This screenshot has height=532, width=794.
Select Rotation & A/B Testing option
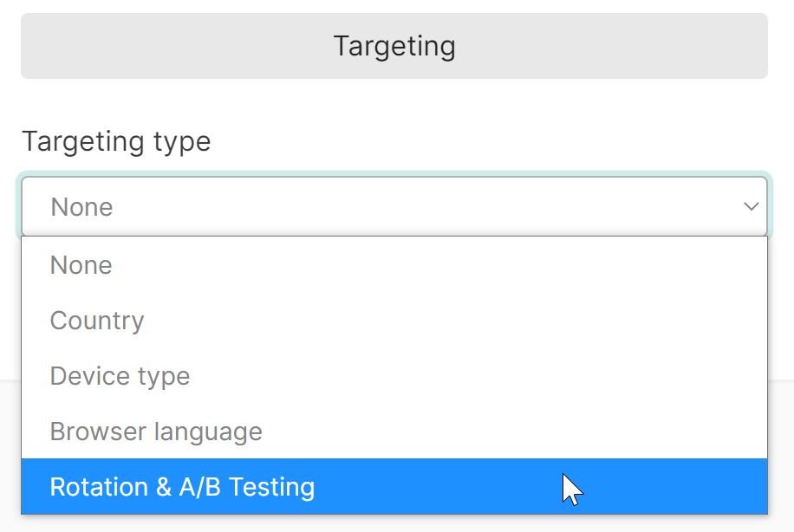click(x=394, y=486)
